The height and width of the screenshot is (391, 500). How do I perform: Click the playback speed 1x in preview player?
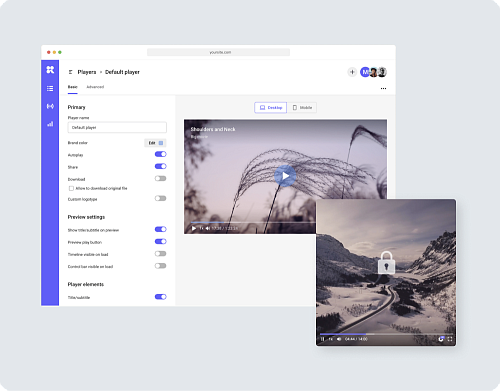click(x=201, y=228)
